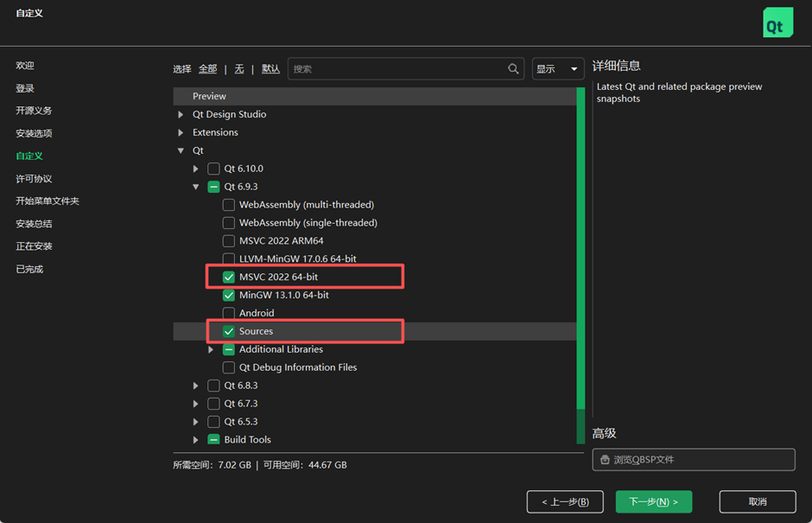Expand the Qt 6.10.0 node
This screenshot has height=523, width=812.
[x=195, y=169]
